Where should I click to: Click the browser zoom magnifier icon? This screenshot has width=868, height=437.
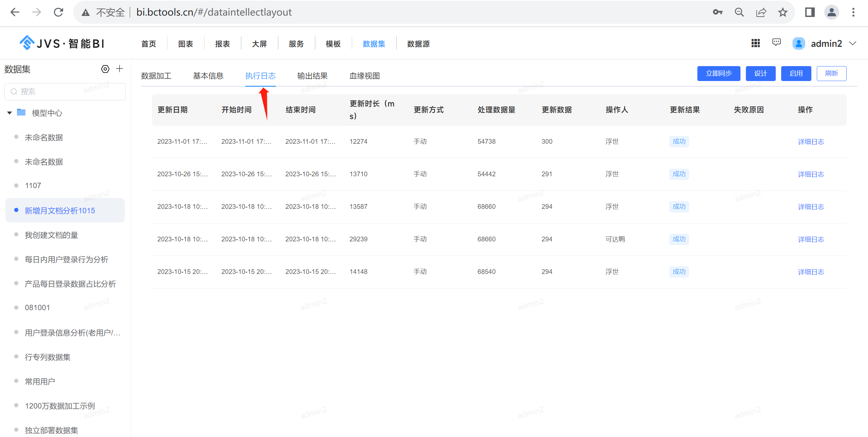click(739, 13)
